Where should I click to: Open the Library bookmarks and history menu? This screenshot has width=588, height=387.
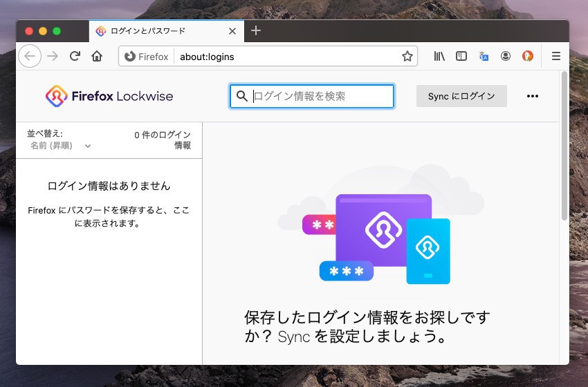click(439, 56)
